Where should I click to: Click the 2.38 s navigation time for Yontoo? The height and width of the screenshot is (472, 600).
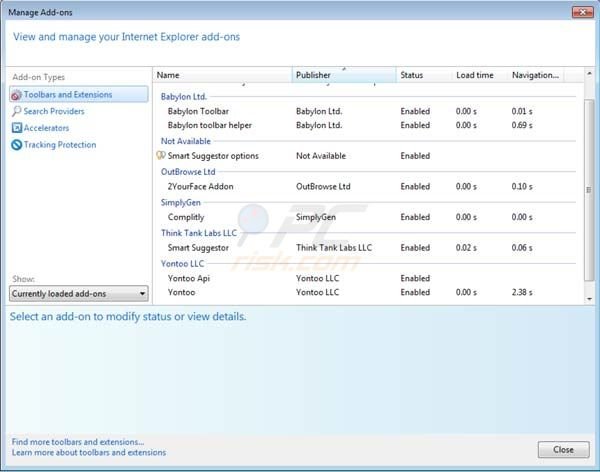point(522,292)
